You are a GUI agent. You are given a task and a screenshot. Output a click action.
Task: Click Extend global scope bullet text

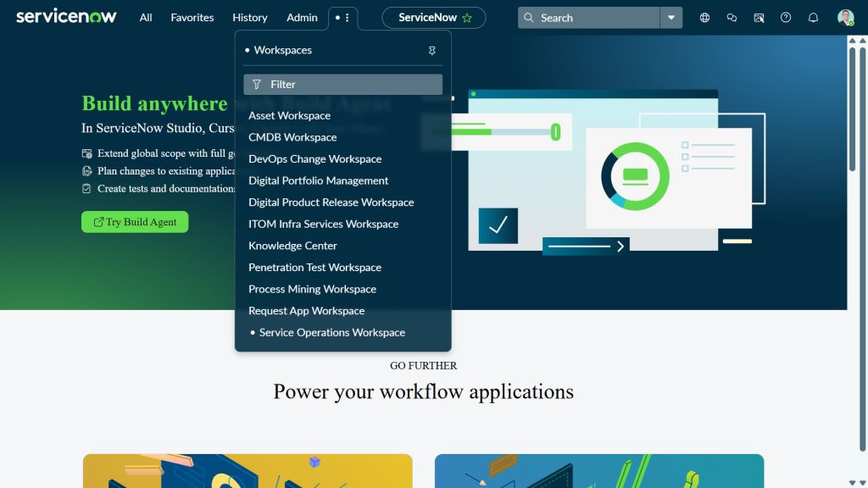(165, 153)
